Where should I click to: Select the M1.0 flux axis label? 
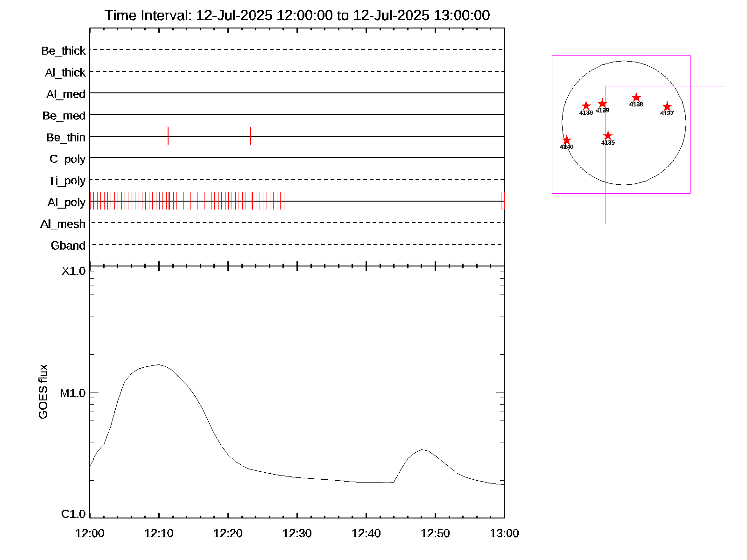point(73,393)
